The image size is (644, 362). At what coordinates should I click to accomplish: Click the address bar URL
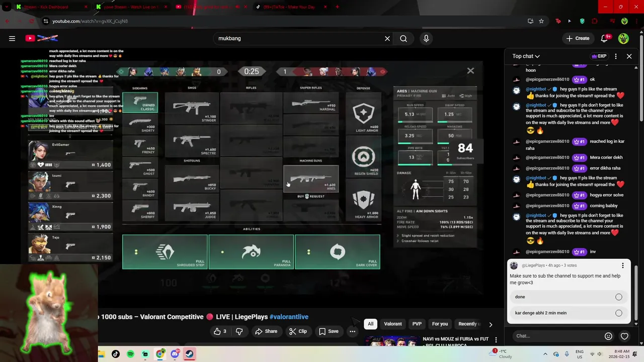pyautogui.click(x=90, y=21)
